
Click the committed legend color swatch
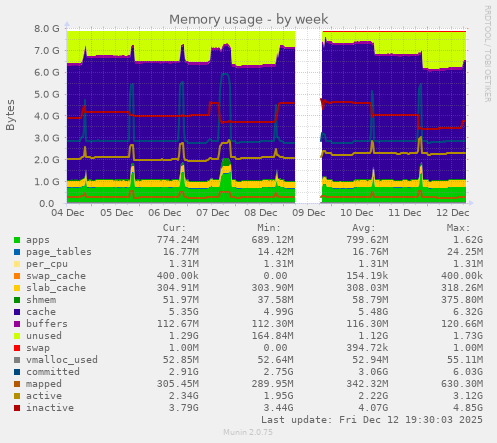[17, 372]
